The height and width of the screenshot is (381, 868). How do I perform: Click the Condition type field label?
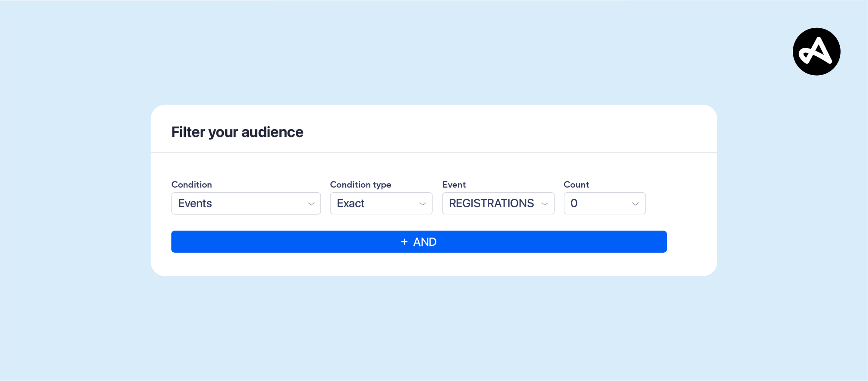(x=360, y=184)
